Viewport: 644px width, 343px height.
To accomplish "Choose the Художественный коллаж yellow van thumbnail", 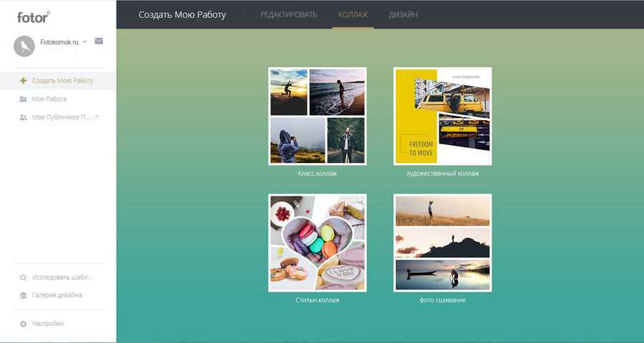I will click(x=442, y=116).
